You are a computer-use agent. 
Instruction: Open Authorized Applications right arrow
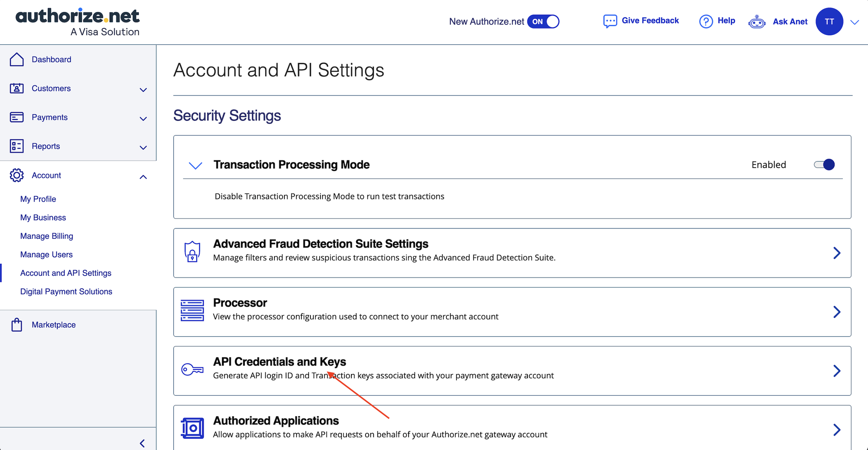click(837, 430)
